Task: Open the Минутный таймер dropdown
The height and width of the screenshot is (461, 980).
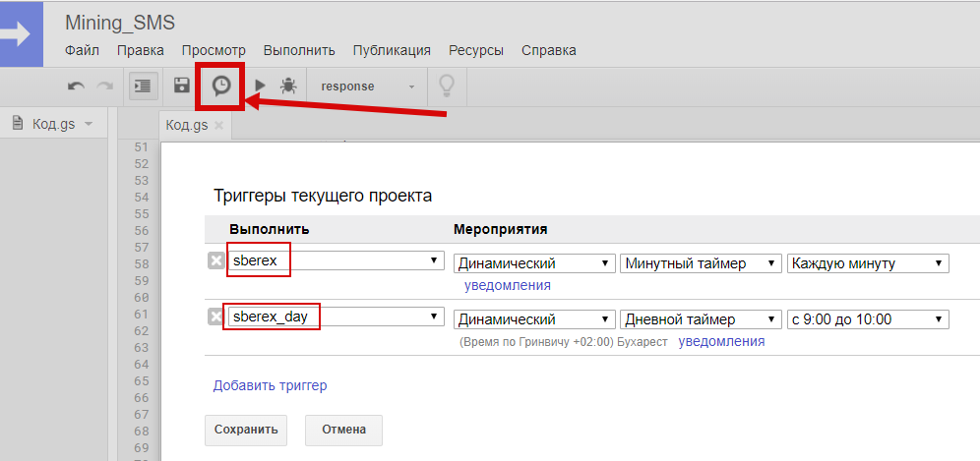Action: pos(701,263)
